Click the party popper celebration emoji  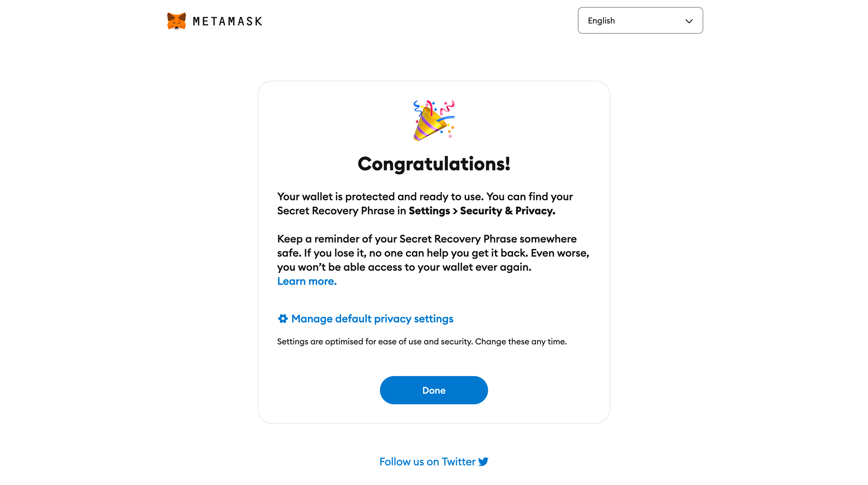coord(434,121)
